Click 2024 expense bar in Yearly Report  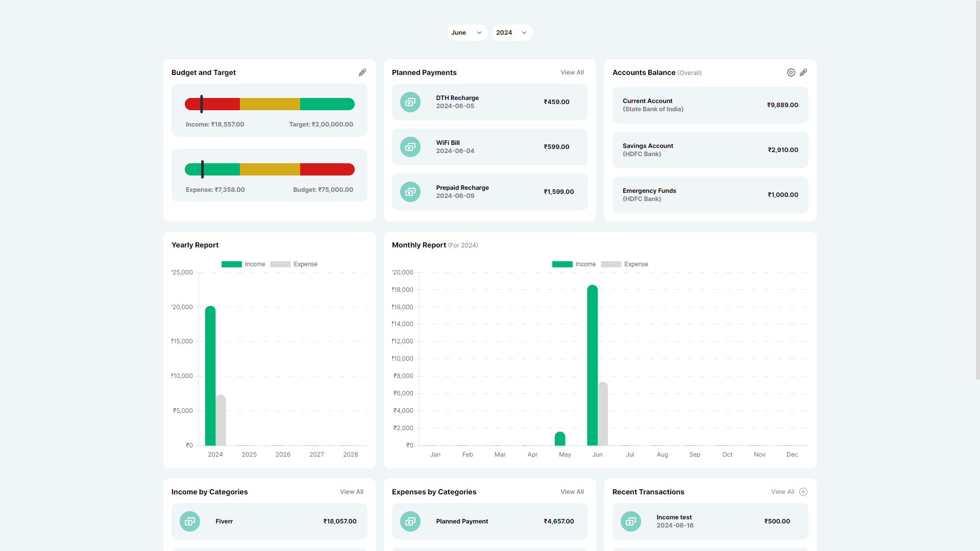point(221,420)
